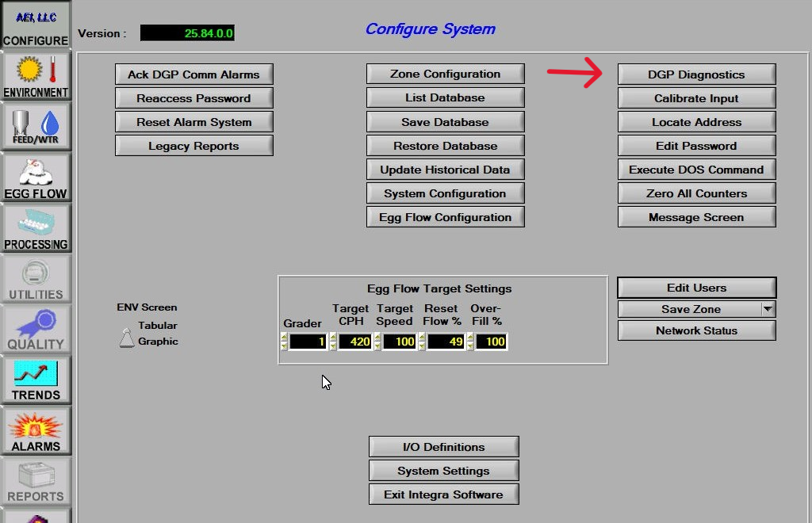This screenshot has width=812, height=523.
Task: Click the Exit Integra Software button
Action: pyautogui.click(x=443, y=494)
